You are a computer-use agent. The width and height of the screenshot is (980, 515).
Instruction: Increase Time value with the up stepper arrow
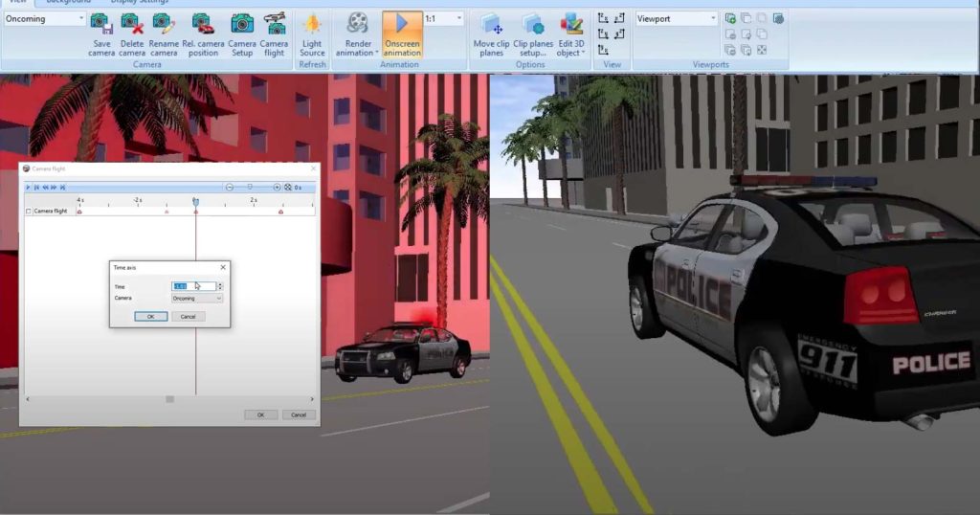(x=220, y=284)
